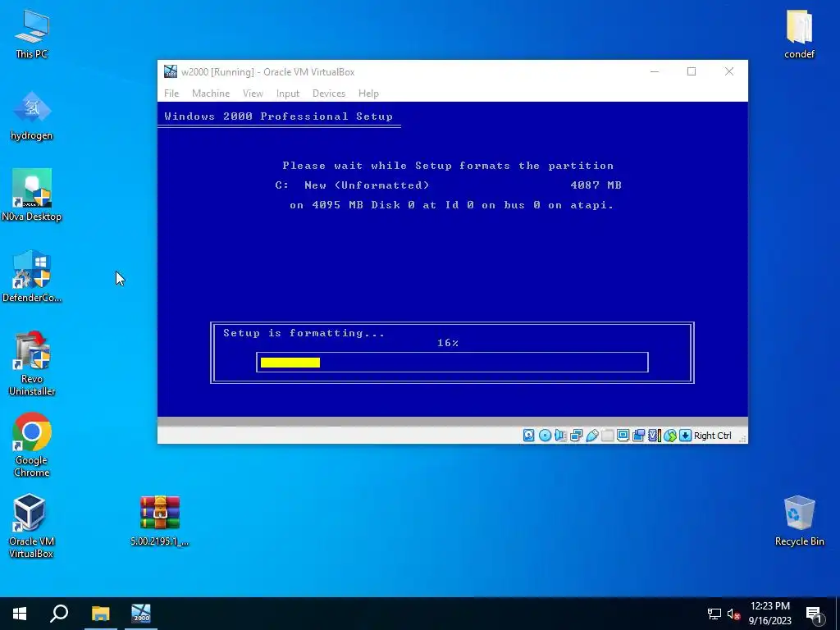Click the hard disk activity status icon
The width and height of the screenshot is (840, 630).
point(529,436)
